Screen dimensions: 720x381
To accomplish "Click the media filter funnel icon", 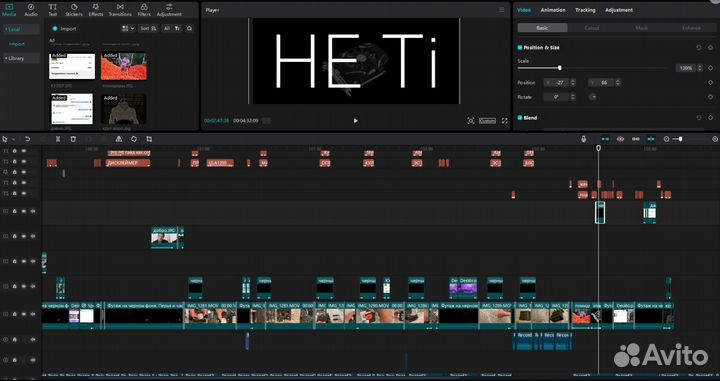I will (x=178, y=28).
